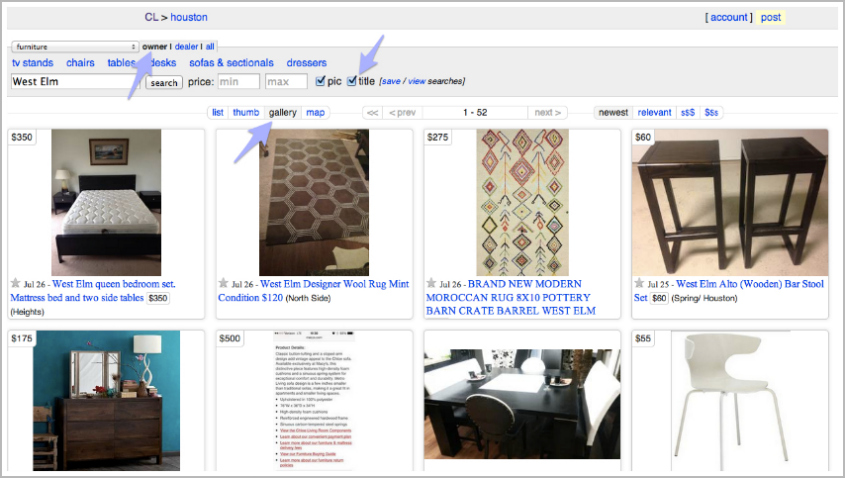Image resolution: width=845 pixels, height=478 pixels.
Task: Open the $500 product details listing image
Action: coord(314,401)
